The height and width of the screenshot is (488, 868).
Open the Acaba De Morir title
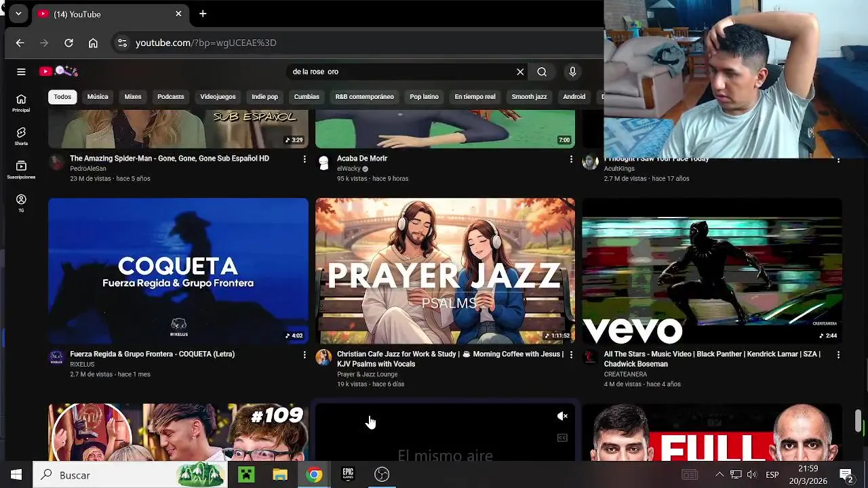tap(362, 159)
